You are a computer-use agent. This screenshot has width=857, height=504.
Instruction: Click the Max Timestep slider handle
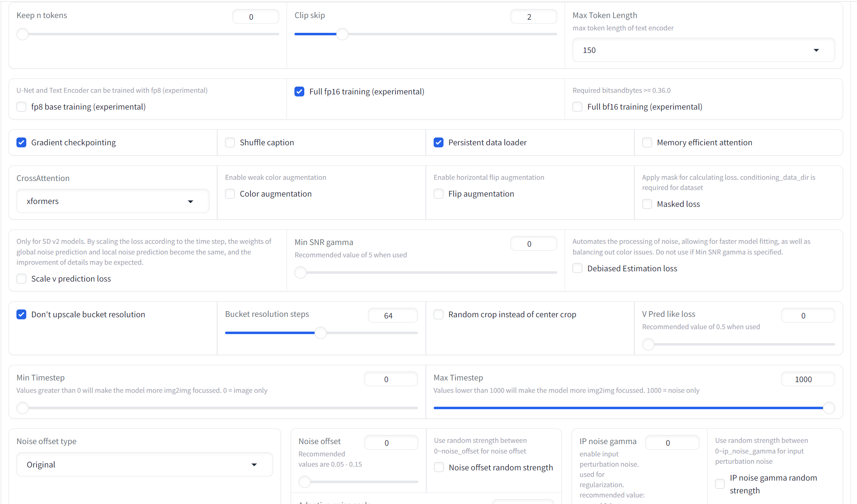pyautogui.click(x=829, y=408)
